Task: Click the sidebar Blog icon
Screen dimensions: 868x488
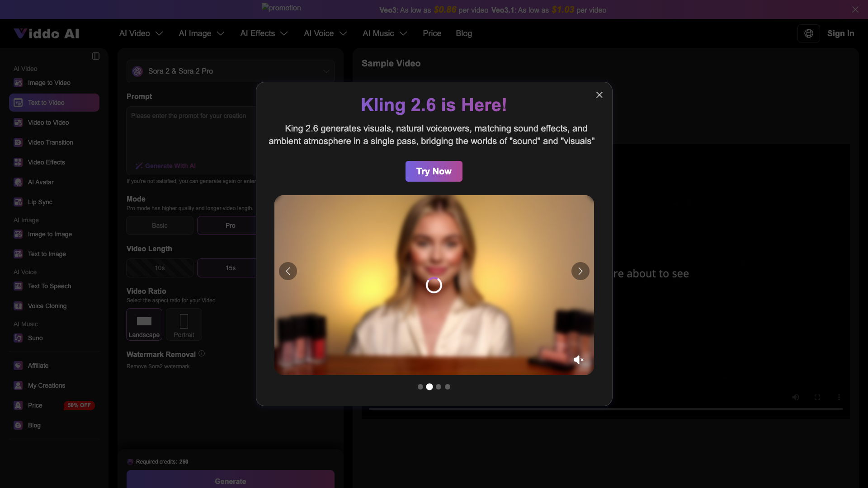Action: (x=18, y=425)
